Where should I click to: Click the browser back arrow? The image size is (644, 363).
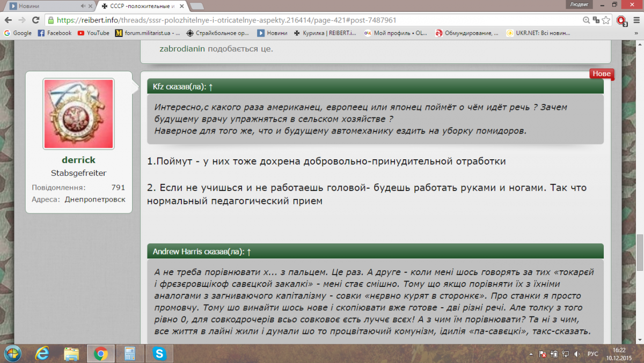point(8,20)
